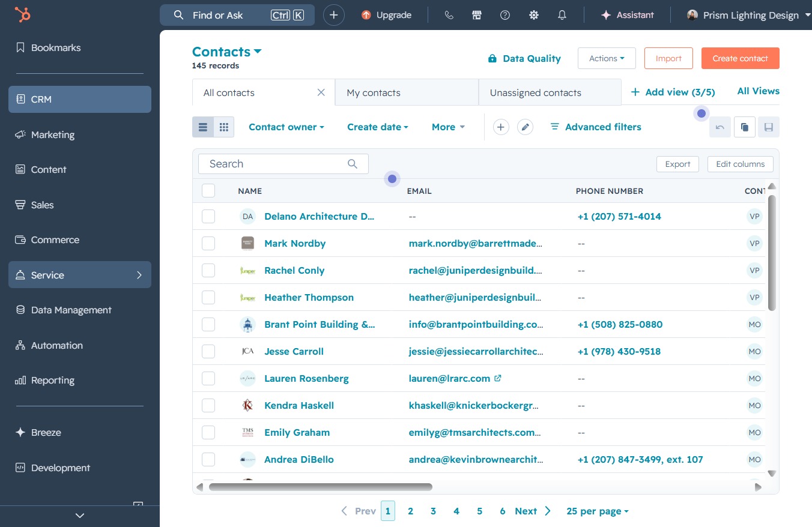Check the Lauren Rosenberg row checkbox

208,378
